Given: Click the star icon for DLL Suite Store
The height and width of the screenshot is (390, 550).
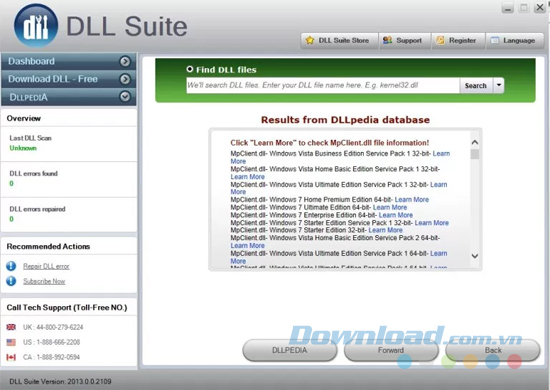Looking at the screenshot, I should pos(310,40).
